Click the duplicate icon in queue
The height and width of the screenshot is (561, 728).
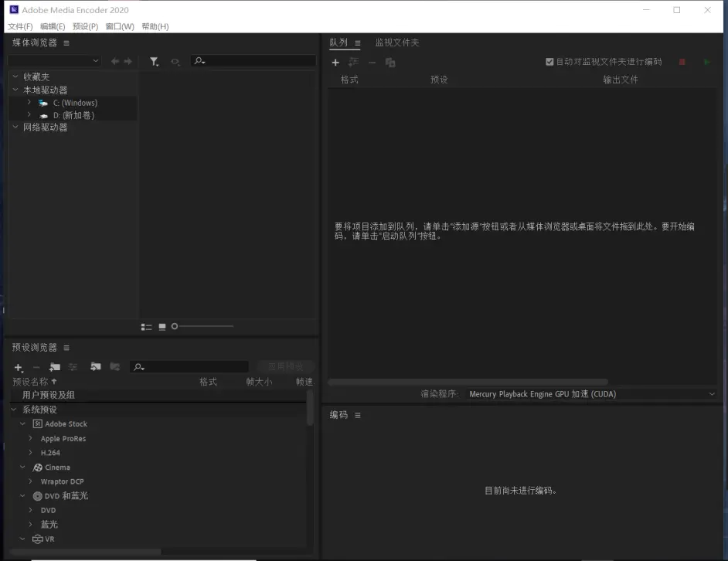coord(390,63)
